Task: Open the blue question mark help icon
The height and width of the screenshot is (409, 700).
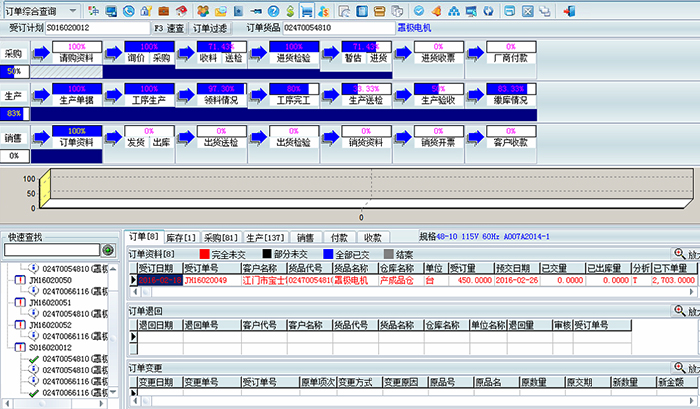Action: [x=273, y=11]
